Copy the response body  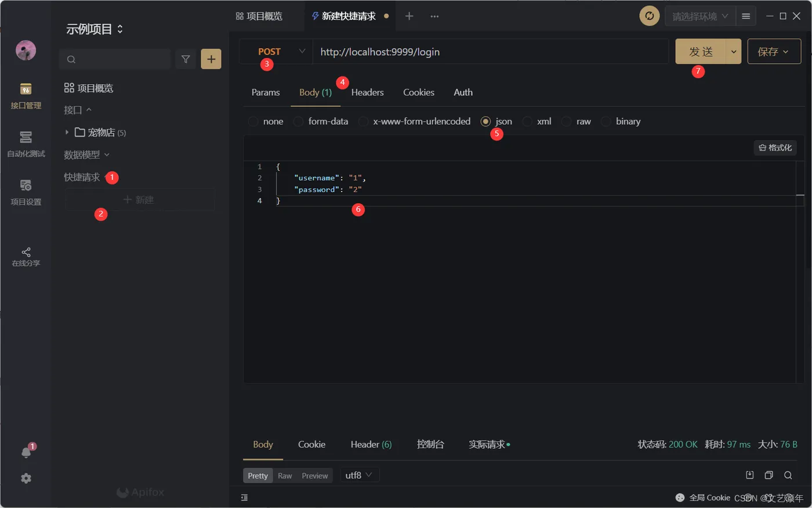tap(768, 475)
